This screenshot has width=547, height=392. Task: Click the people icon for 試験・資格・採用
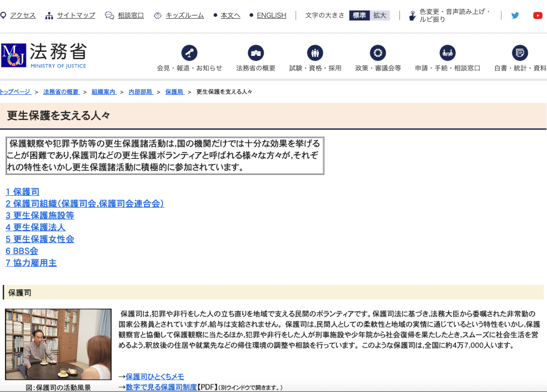coord(315,53)
